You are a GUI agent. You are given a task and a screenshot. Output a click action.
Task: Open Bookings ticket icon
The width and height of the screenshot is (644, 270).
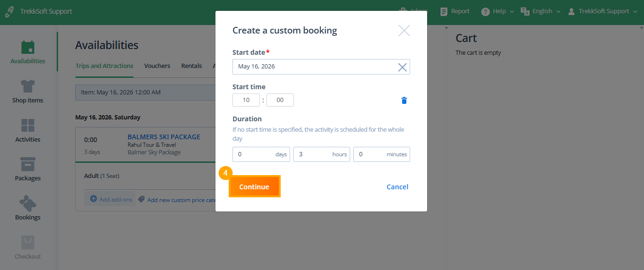point(28,203)
